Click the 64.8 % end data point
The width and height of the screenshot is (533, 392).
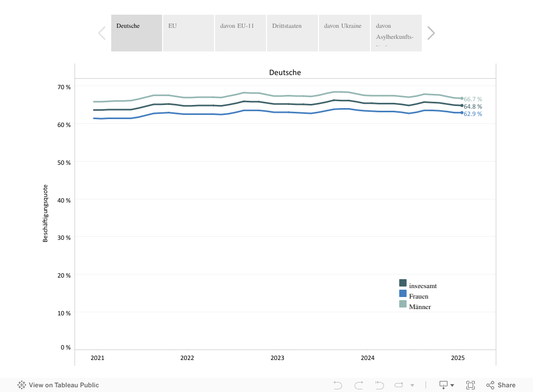[x=462, y=105]
